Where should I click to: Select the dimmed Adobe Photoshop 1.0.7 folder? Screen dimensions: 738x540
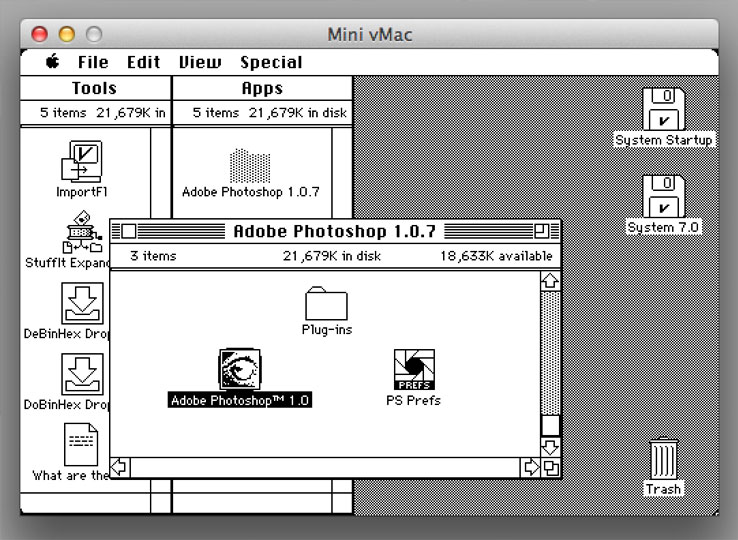click(250, 166)
